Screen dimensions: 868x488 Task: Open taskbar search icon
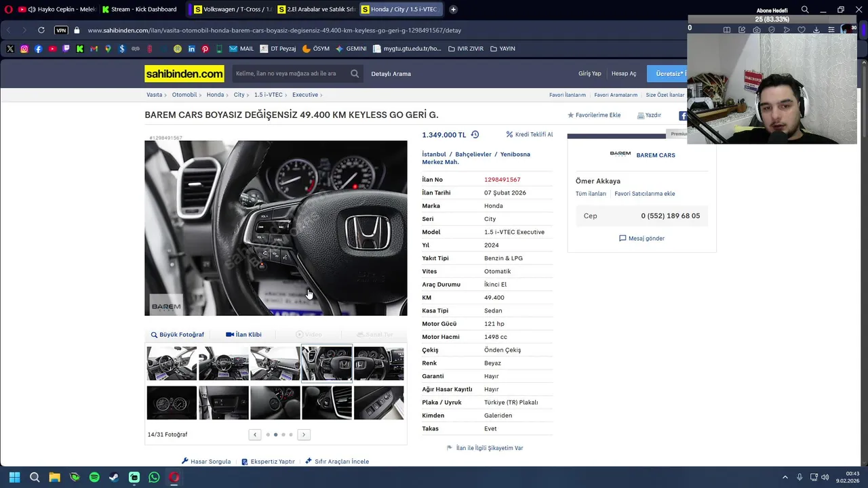(35, 477)
